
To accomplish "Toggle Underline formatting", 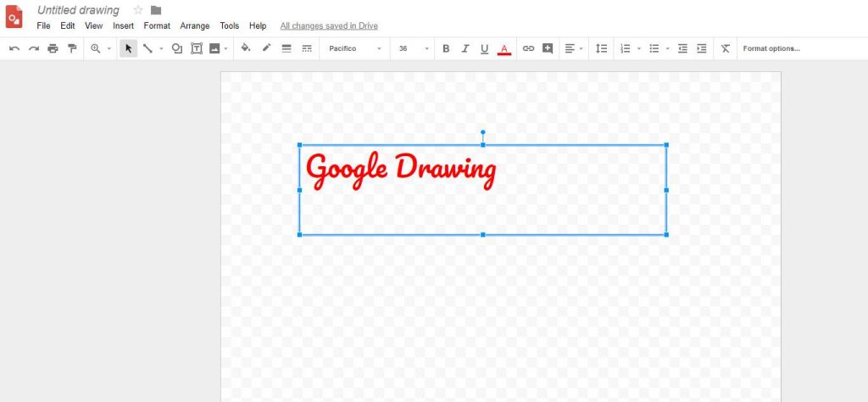I will pos(484,48).
